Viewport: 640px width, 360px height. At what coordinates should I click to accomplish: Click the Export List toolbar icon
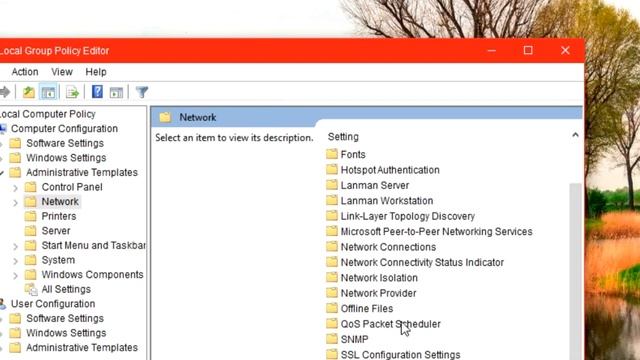tap(72, 92)
